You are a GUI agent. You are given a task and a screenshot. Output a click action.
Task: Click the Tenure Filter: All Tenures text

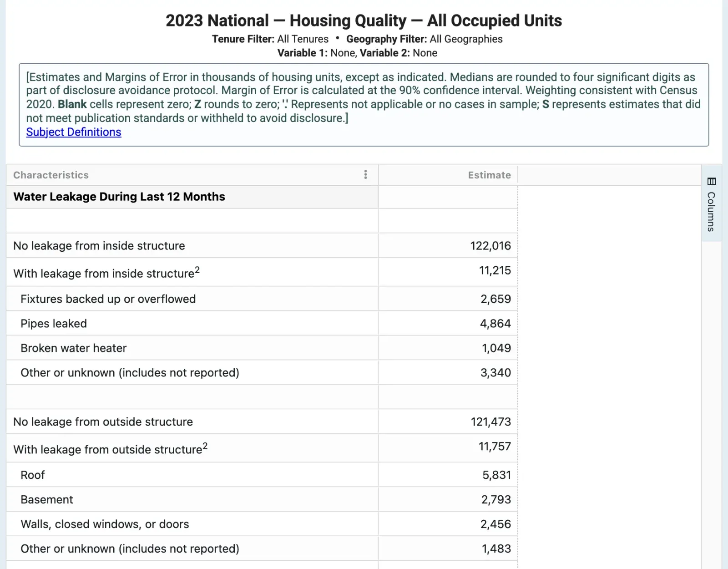point(270,39)
